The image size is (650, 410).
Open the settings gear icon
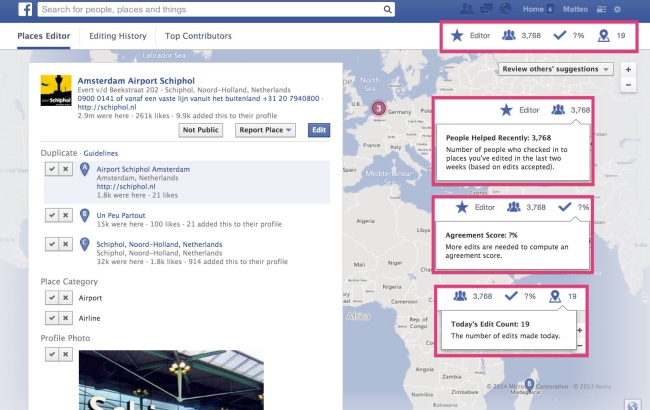[x=617, y=9]
